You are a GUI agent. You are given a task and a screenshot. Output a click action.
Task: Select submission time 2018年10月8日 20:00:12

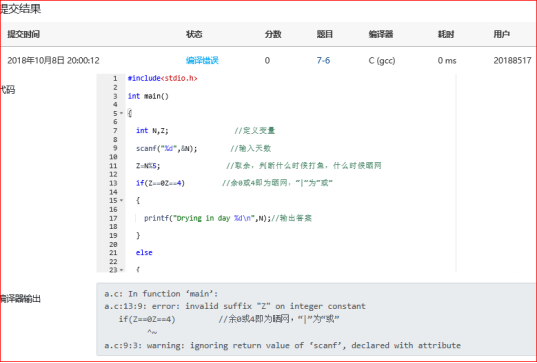(53, 61)
